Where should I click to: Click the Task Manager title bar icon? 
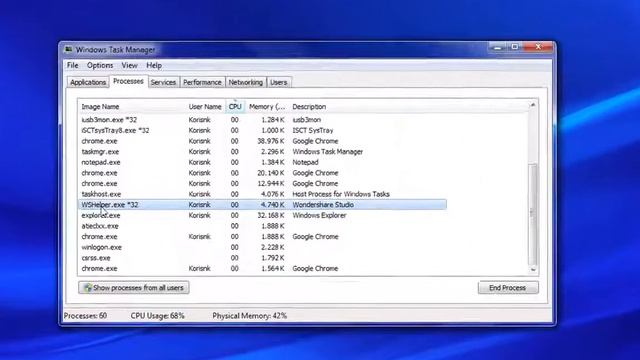68,49
